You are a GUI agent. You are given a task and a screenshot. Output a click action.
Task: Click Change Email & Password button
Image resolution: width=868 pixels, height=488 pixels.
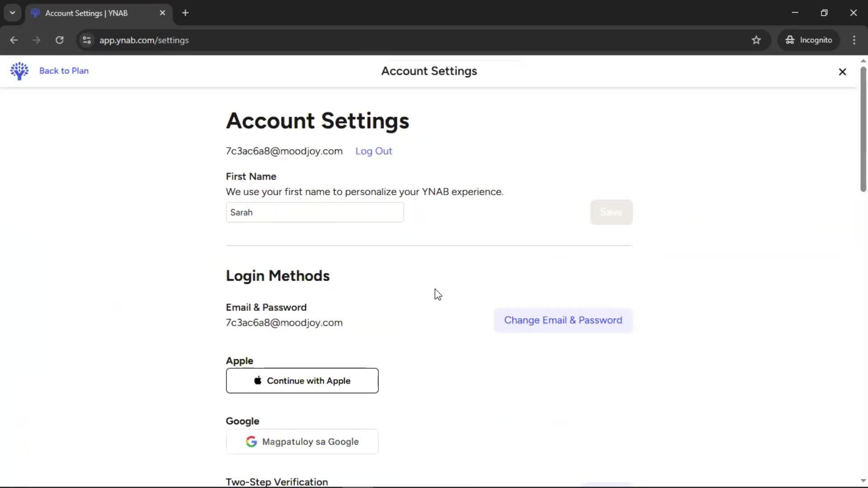tap(563, 320)
